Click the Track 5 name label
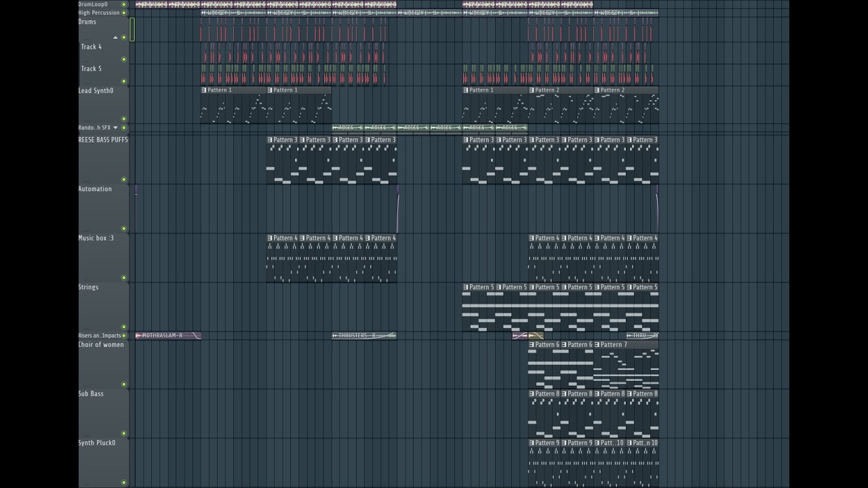 [x=91, y=68]
